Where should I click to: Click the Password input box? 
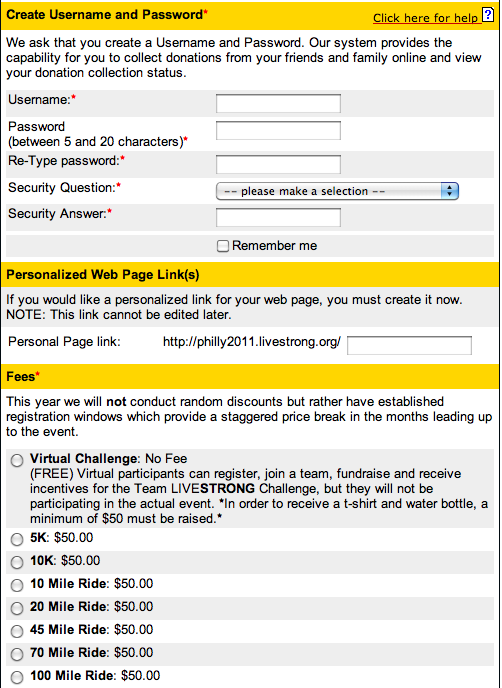(x=278, y=130)
